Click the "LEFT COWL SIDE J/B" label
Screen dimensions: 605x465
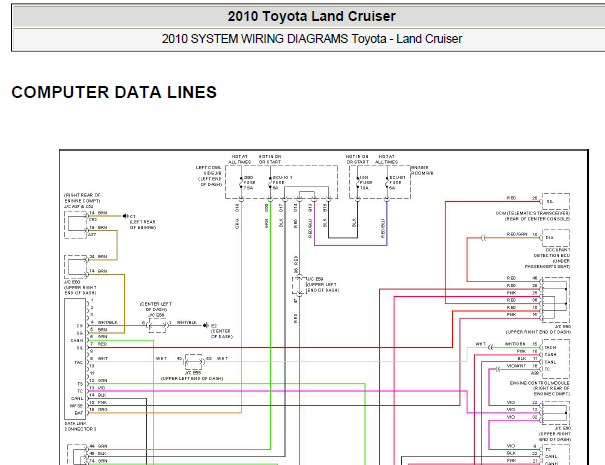coord(209,170)
